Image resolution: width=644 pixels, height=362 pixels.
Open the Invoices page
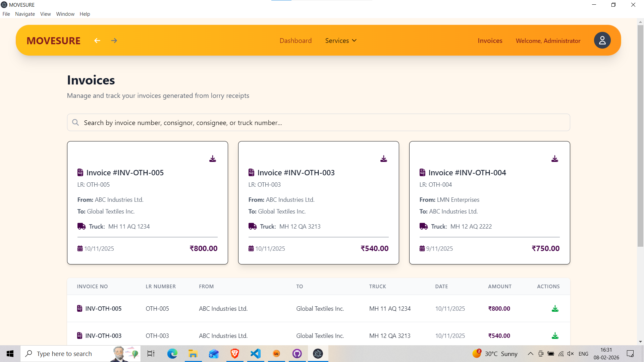tap(490, 40)
